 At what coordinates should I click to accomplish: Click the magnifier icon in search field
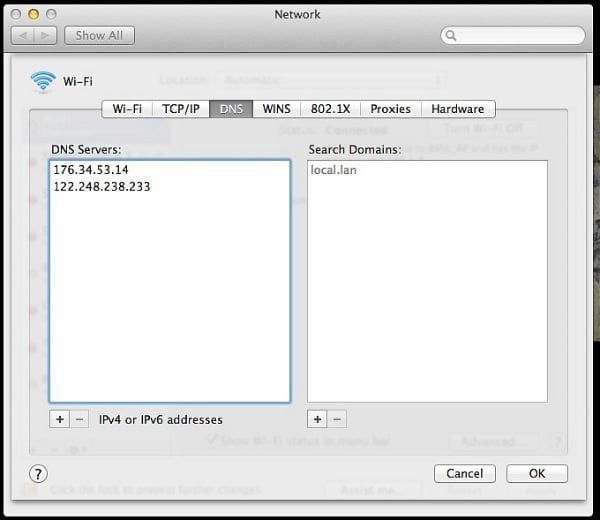[451, 36]
